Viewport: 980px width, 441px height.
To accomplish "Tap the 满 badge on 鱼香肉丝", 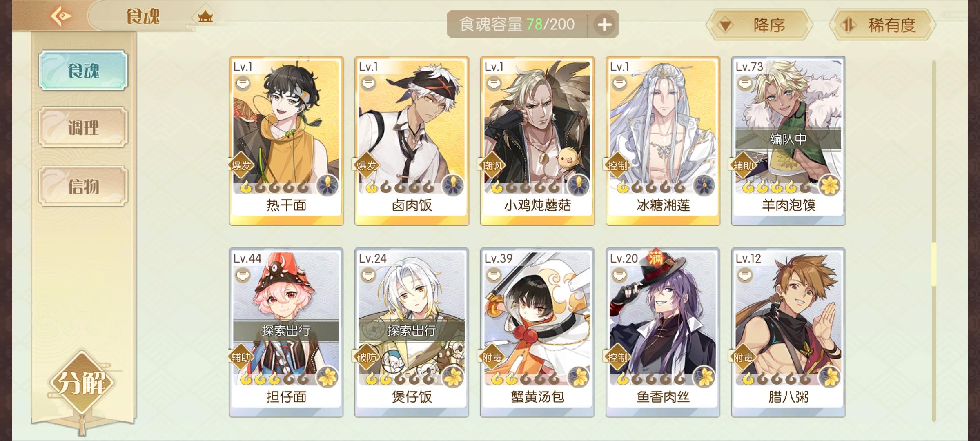I will [x=656, y=258].
